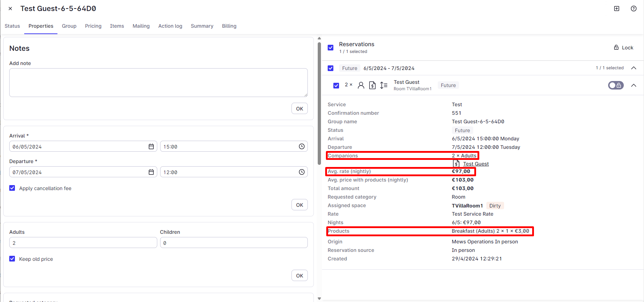This screenshot has height=302, width=644.
Task: Click the Arrival time field 15:00
Action: (x=234, y=146)
